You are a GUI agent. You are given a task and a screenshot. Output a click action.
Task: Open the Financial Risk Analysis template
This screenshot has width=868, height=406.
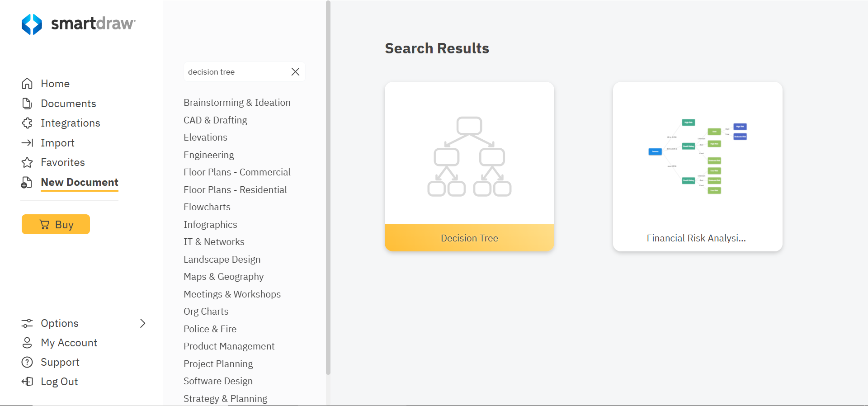697,166
